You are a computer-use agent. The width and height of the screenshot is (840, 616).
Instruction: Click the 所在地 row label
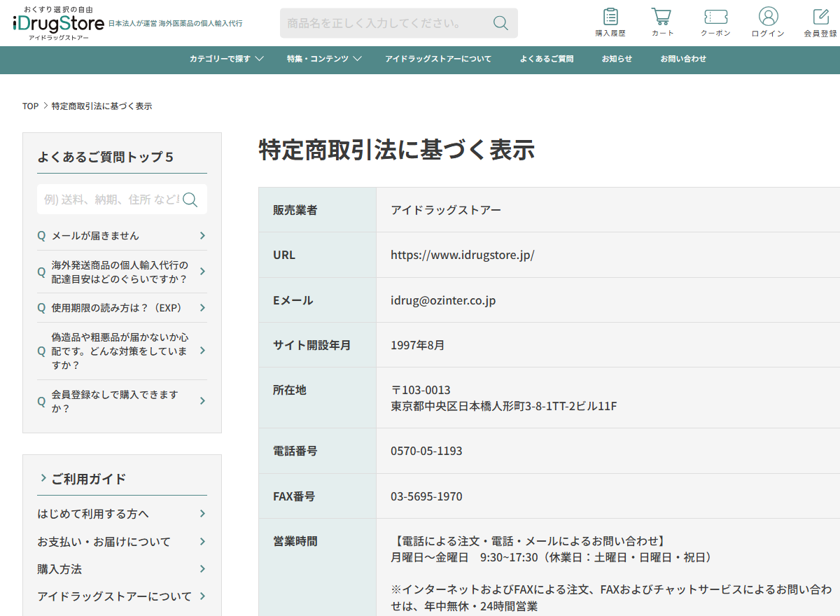pyautogui.click(x=289, y=390)
